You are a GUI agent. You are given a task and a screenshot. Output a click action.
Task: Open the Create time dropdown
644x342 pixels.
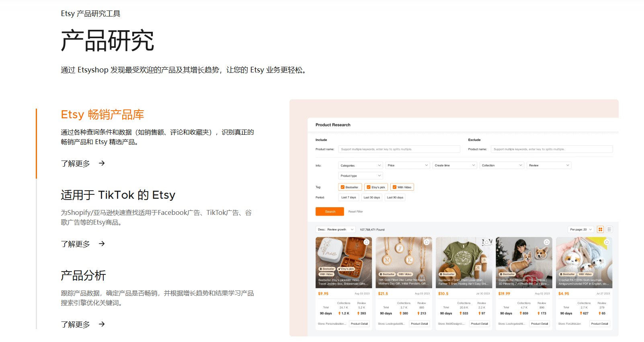click(x=455, y=165)
